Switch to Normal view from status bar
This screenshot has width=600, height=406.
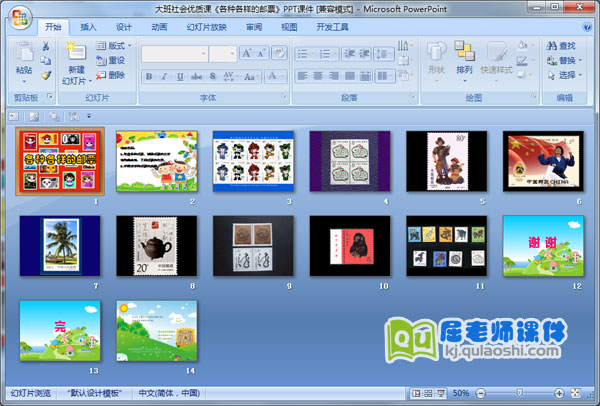pyautogui.click(x=414, y=394)
